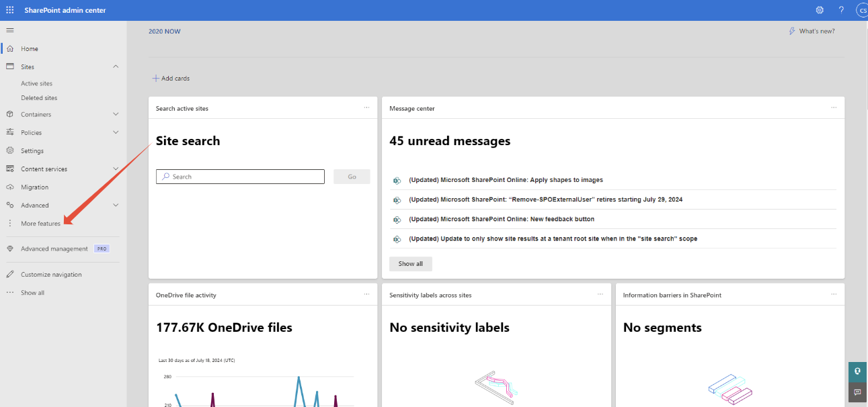Click the Add cards button
This screenshot has width=868, height=407.
point(171,78)
